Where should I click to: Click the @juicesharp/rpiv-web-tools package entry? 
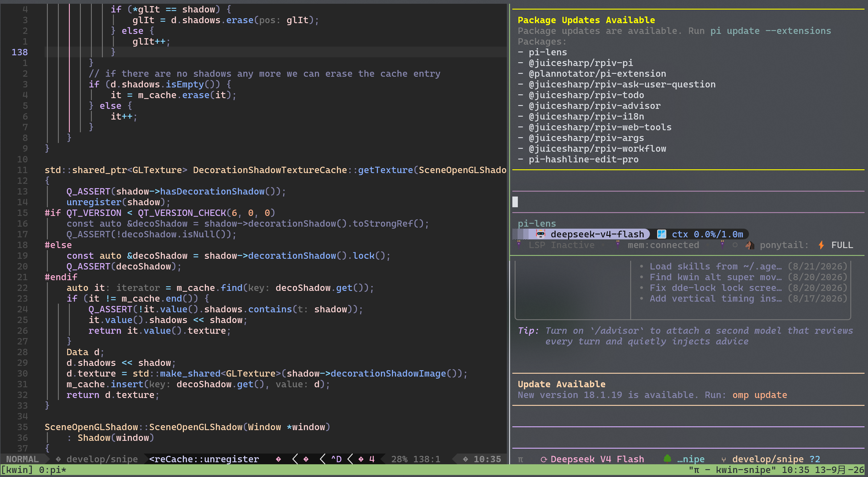[x=600, y=127]
